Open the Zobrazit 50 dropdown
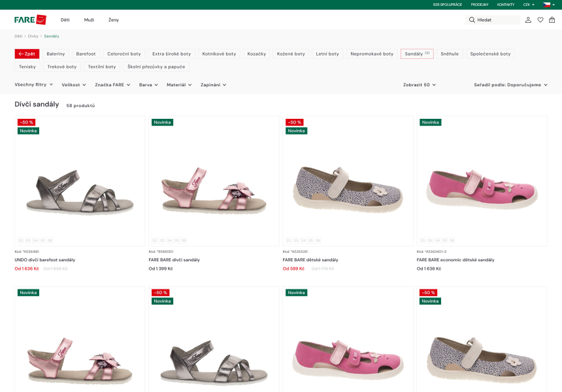 coord(419,85)
